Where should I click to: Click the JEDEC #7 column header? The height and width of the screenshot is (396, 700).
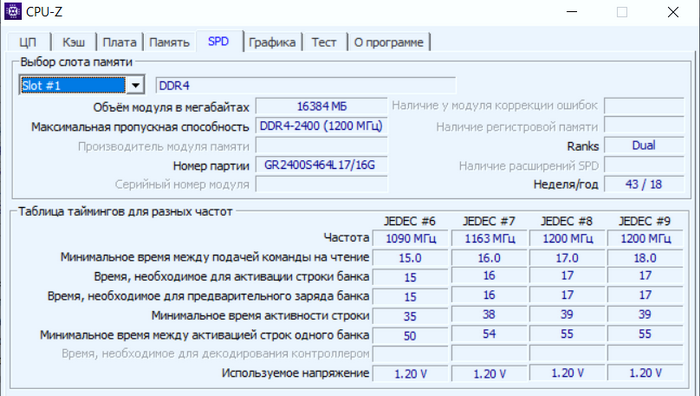pyautogui.click(x=488, y=221)
